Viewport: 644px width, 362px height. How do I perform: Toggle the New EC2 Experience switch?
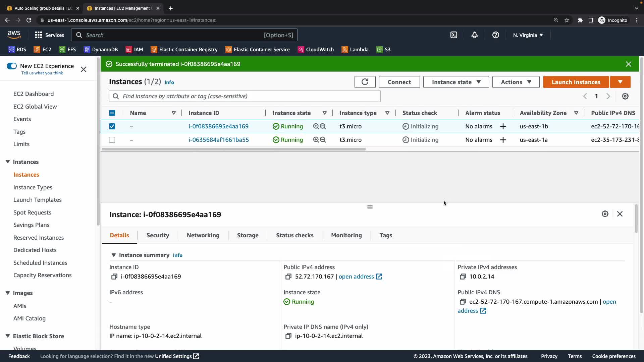(x=12, y=66)
